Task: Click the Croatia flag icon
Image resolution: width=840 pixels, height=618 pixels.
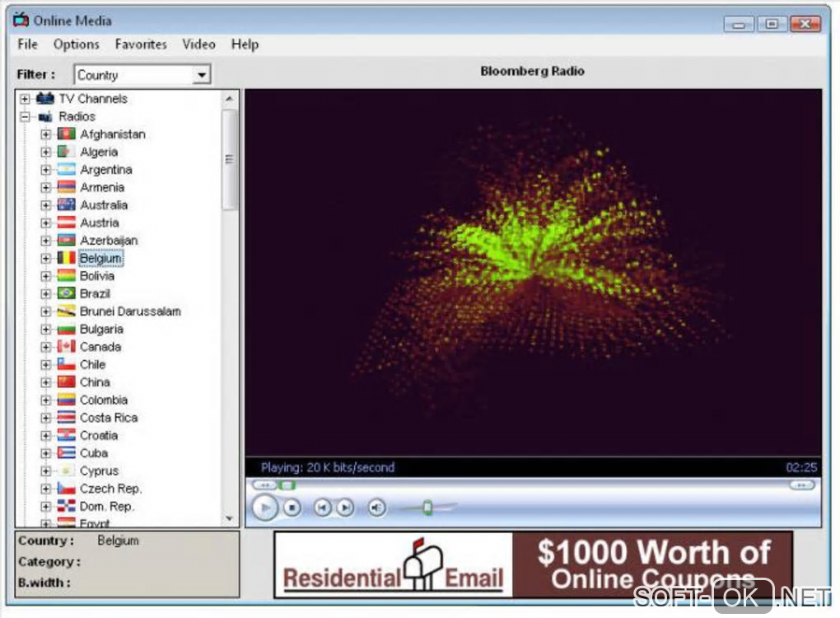Action: pyautogui.click(x=67, y=435)
